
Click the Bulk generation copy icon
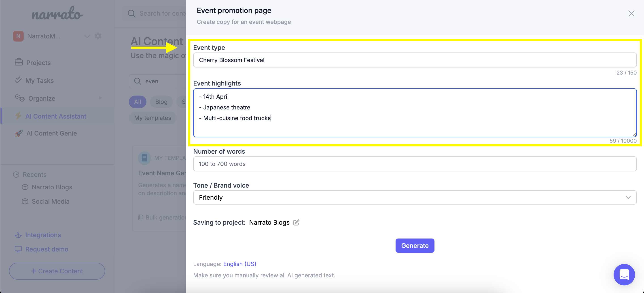click(x=141, y=217)
